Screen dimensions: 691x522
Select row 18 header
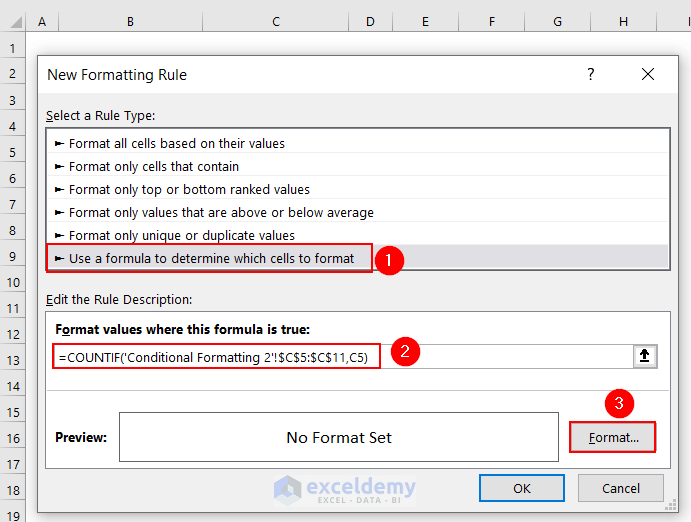[14, 490]
